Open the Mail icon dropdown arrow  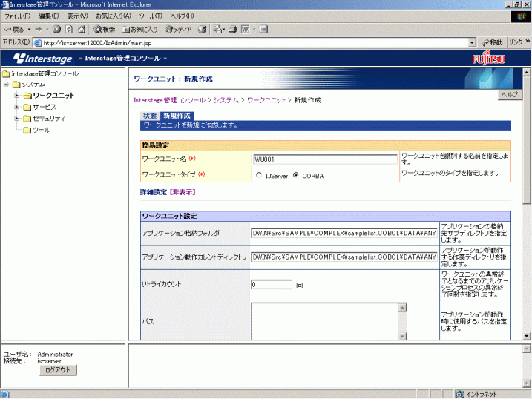223,30
